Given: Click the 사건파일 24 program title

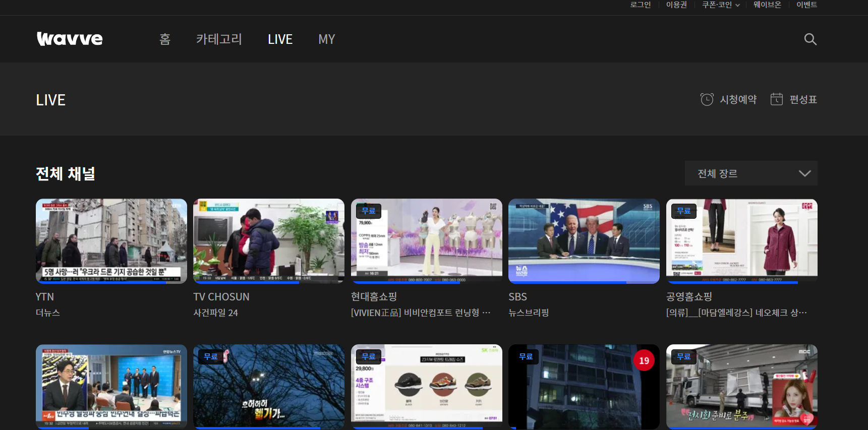Looking at the screenshot, I should [216, 313].
